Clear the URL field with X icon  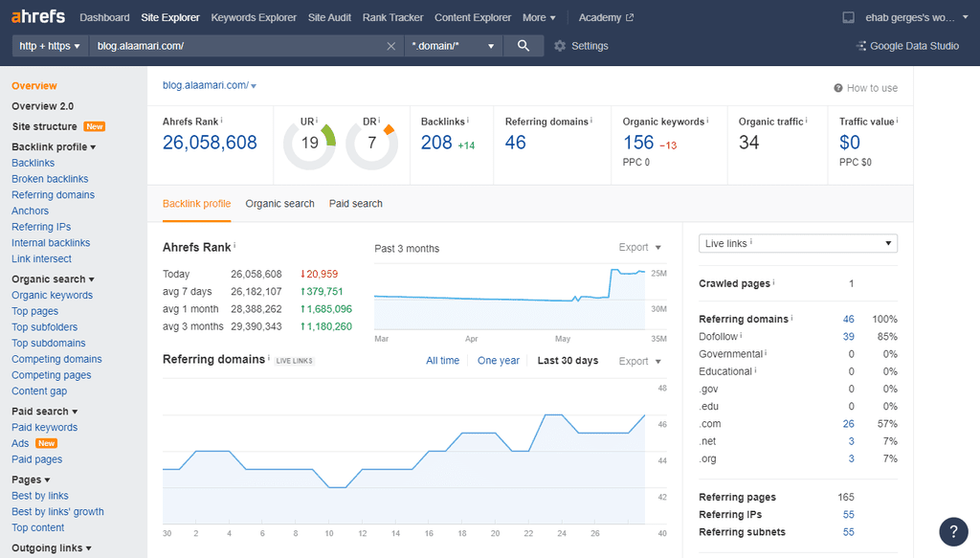[x=391, y=46]
